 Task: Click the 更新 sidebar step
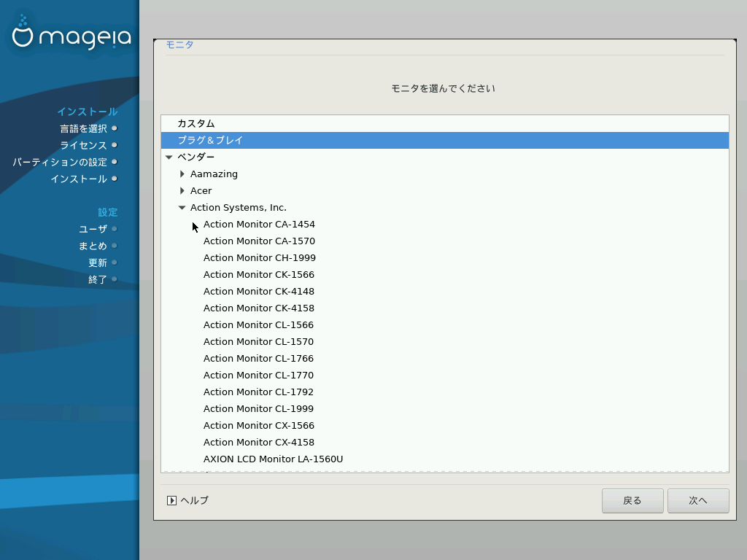[x=98, y=262]
